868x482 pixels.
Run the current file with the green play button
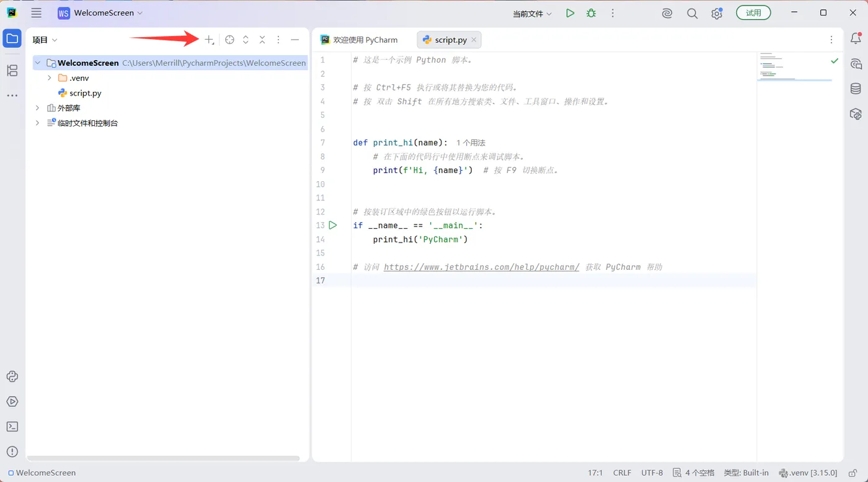570,13
